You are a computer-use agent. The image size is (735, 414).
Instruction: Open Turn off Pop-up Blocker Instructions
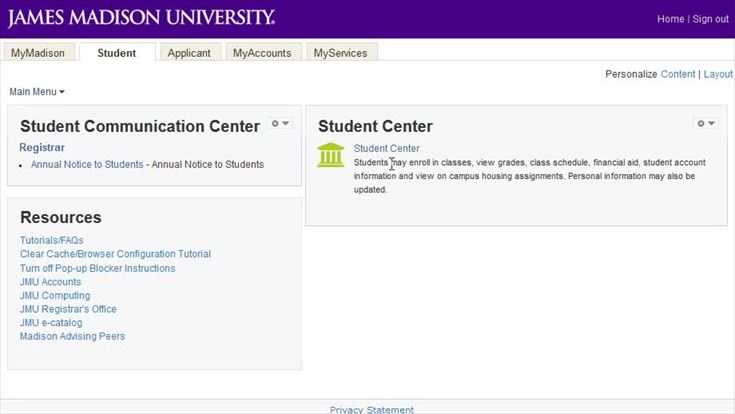pyautogui.click(x=98, y=268)
